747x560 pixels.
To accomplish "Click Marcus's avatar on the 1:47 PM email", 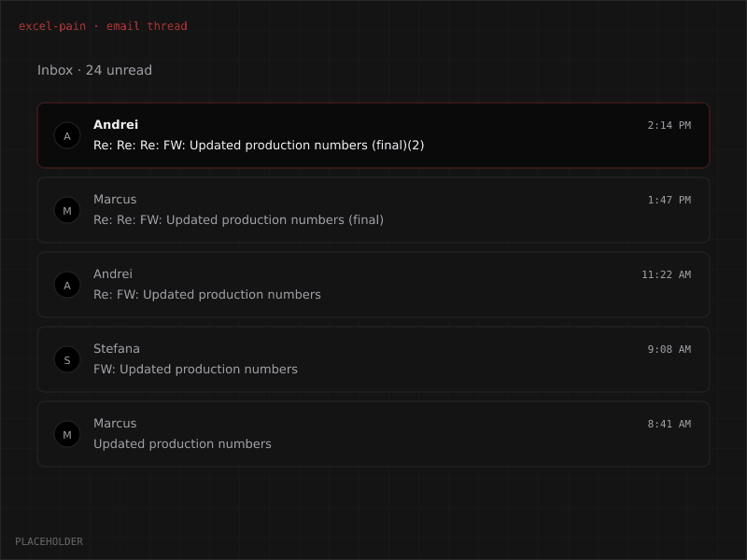I will 67,210.
